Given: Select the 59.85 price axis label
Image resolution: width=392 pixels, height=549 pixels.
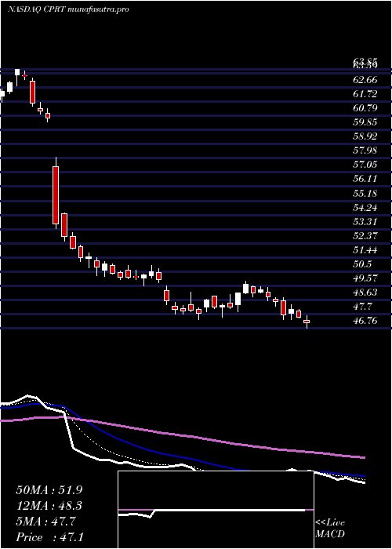Looking at the screenshot, I should click(365, 122).
